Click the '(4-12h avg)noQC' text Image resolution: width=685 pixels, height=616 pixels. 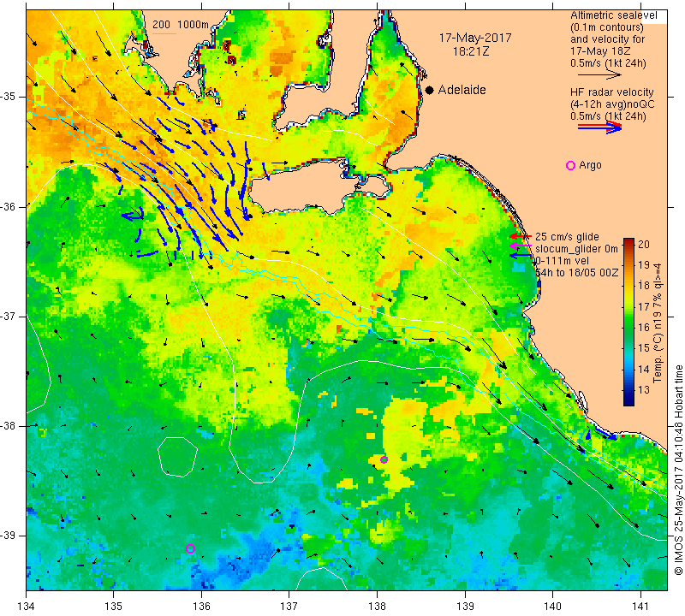612,104
